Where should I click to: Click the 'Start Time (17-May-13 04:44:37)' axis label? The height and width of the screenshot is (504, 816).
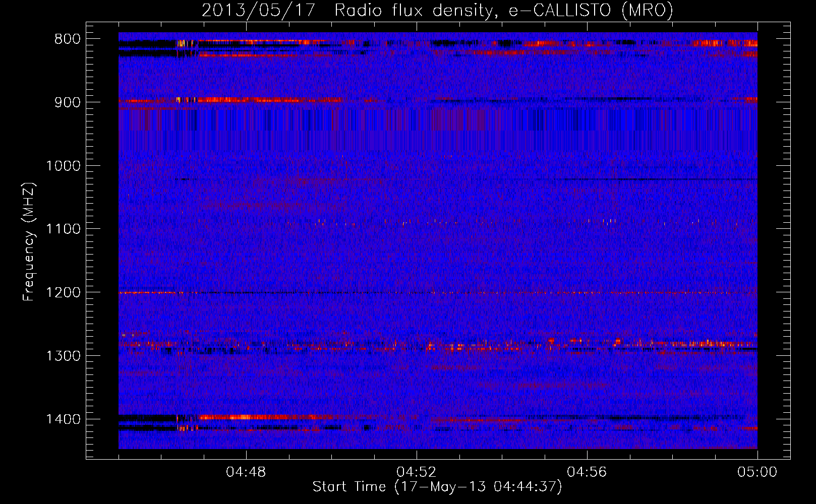[437, 487]
